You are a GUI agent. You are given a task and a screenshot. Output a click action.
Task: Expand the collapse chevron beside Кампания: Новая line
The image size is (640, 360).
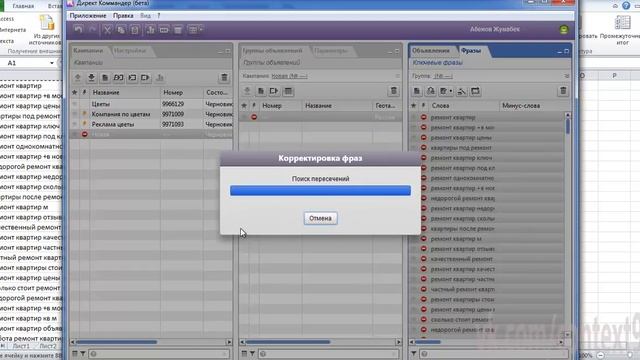point(397,76)
